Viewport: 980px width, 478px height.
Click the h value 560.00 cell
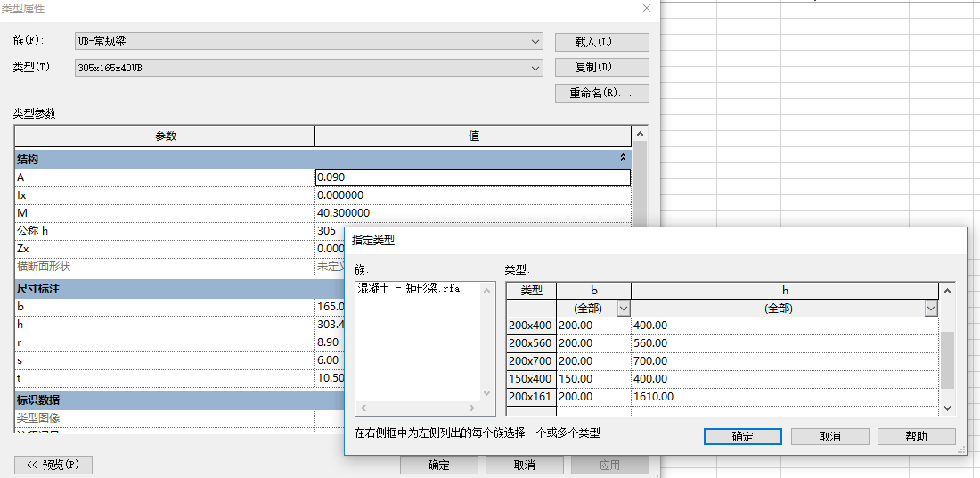[x=785, y=342]
